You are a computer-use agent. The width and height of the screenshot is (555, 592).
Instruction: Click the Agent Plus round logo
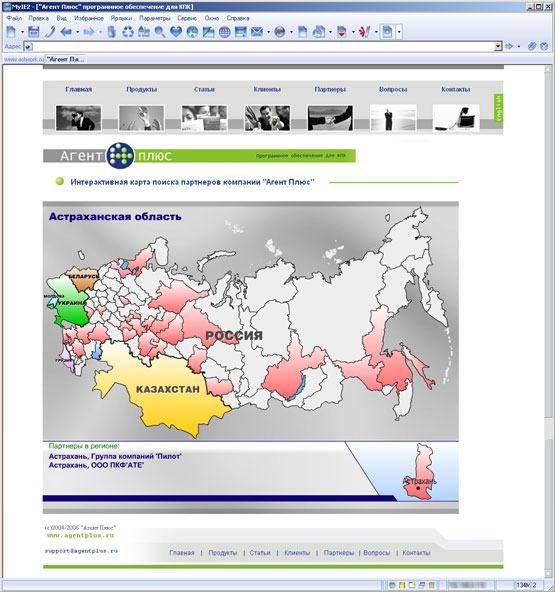(120, 155)
